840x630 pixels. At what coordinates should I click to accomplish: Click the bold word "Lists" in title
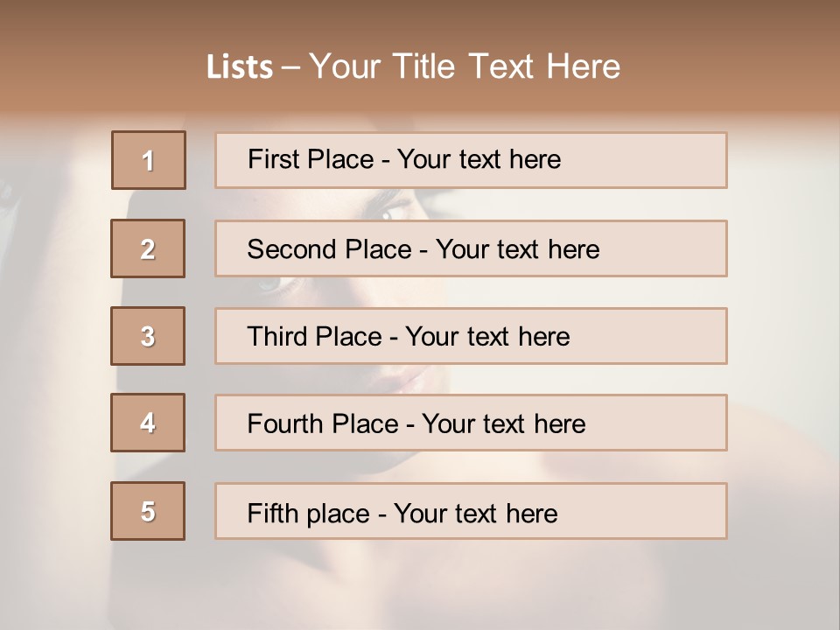[240, 67]
